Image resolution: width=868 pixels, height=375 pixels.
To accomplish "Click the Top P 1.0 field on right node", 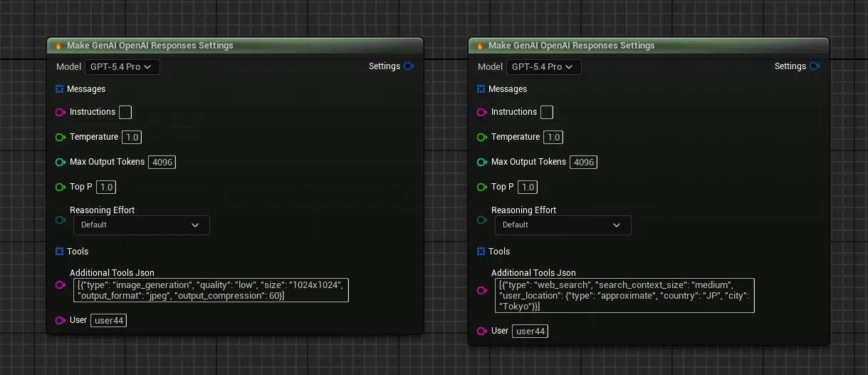I will [x=528, y=187].
